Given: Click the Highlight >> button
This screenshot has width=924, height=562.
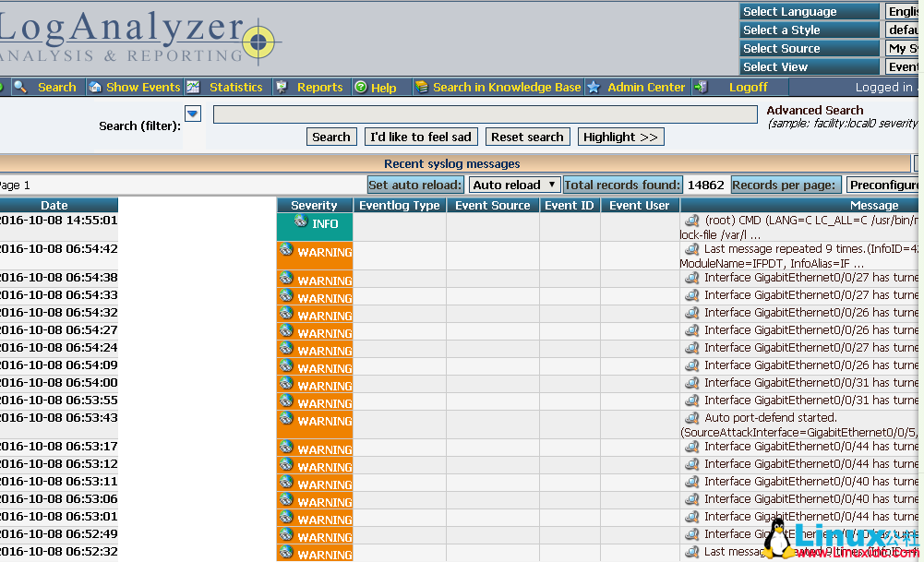Looking at the screenshot, I should pos(620,137).
